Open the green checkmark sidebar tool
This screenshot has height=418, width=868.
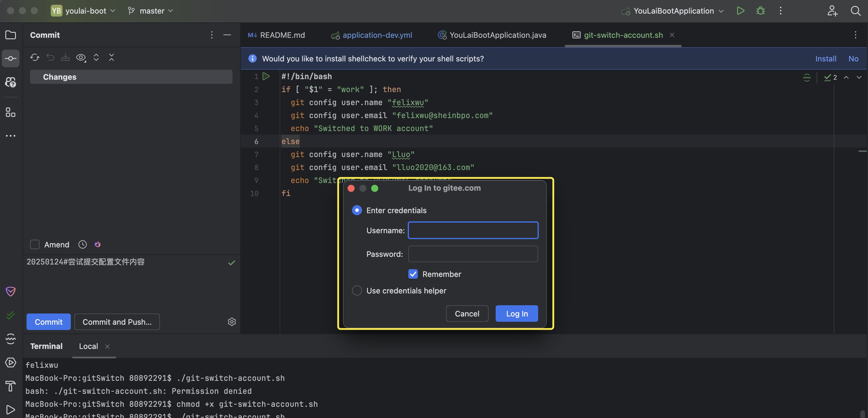[x=10, y=315]
